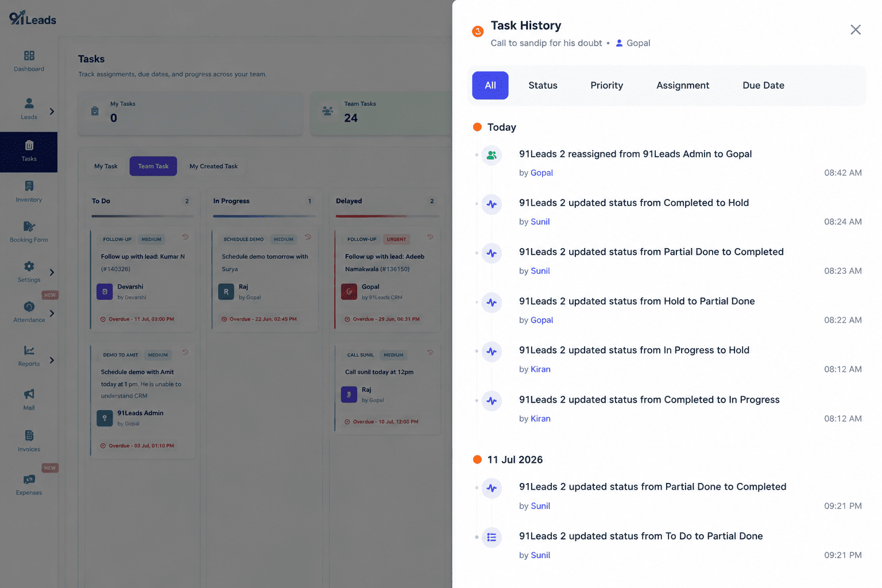Open history icon on Call Sunil card
Screen dimensions: 882x588
click(430, 353)
